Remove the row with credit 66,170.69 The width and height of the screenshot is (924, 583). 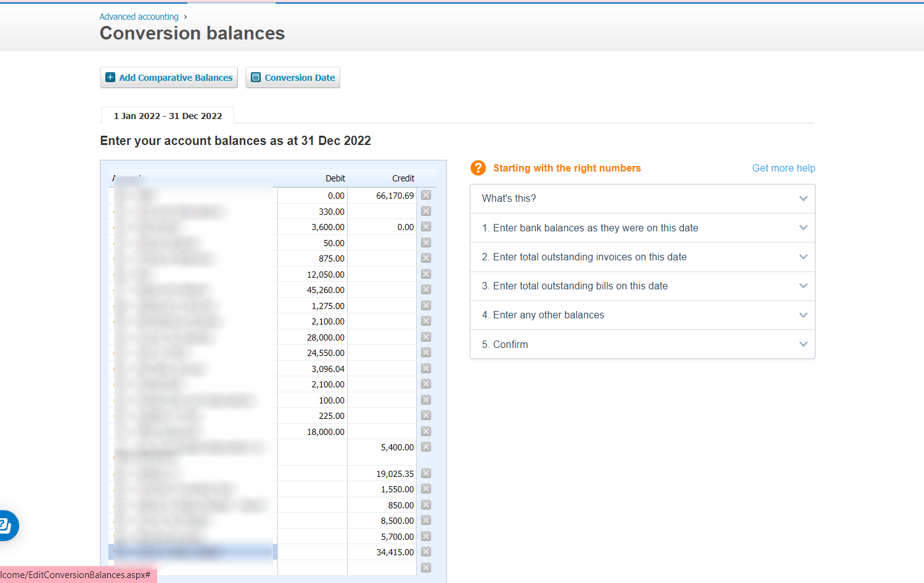(x=426, y=195)
